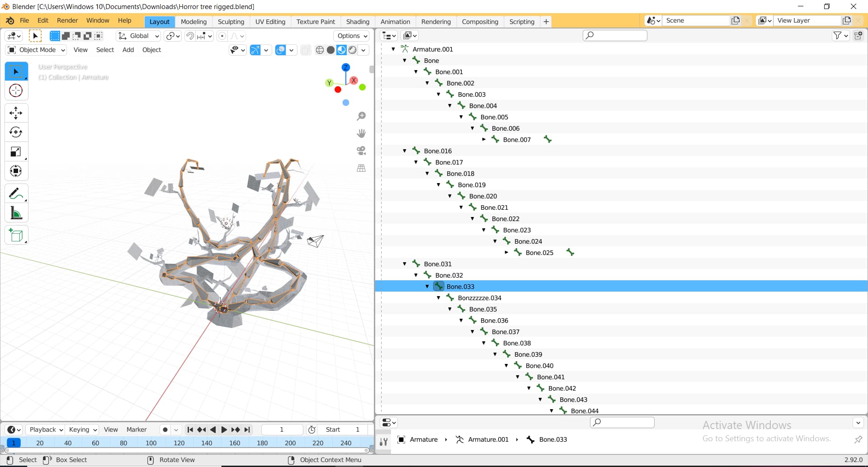The width and height of the screenshot is (868, 467).
Task: Open the Add menu in viewport
Action: (x=128, y=50)
